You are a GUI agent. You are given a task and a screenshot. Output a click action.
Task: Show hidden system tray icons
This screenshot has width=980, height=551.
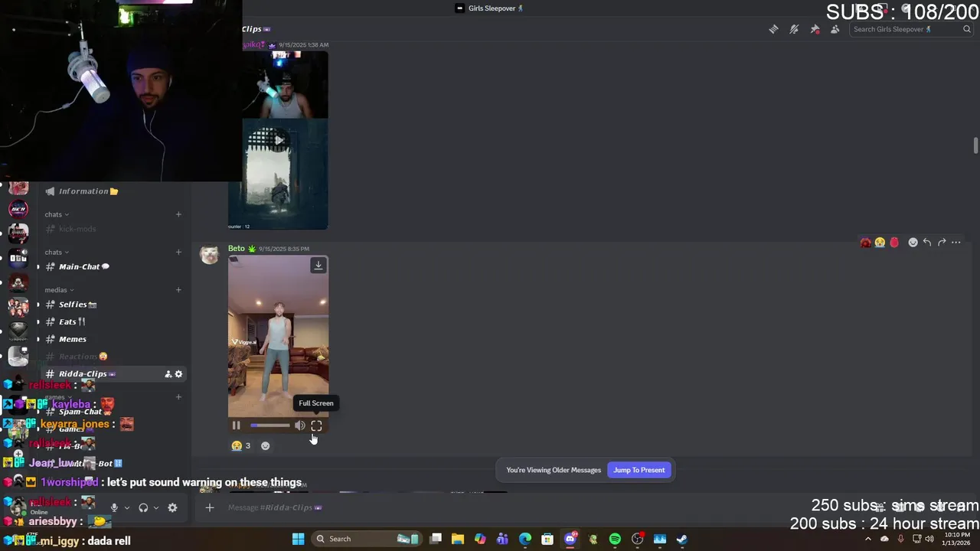tap(868, 539)
